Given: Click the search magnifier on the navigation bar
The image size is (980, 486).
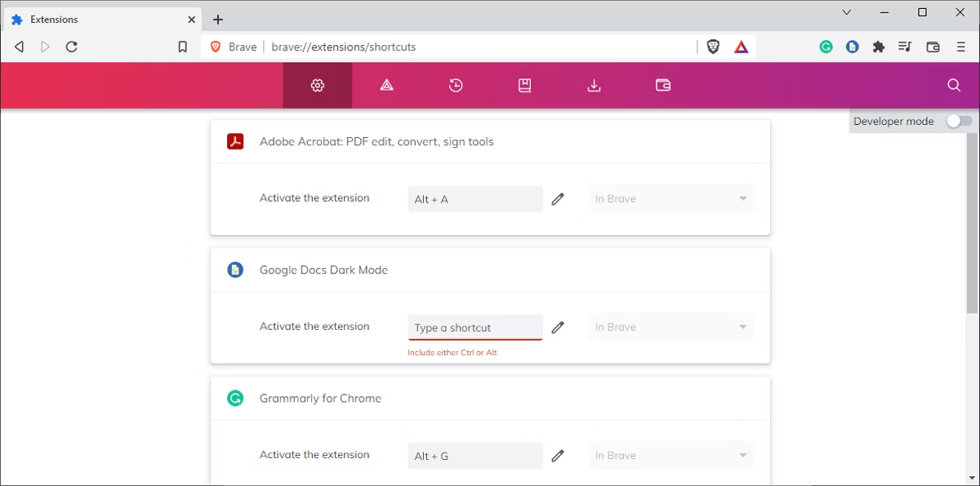Looking at the screenshot, I should click(x=953, y=85).
